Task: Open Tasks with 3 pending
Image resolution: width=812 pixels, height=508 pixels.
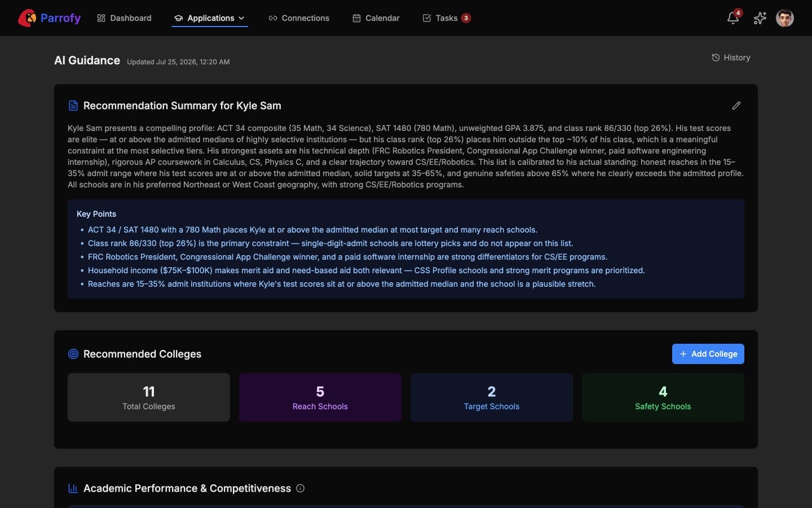Action: 447,18
